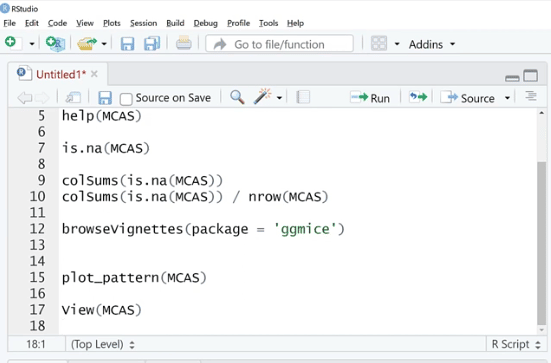Open the New File dropdown arrow
This screenshot has width=551, height=363.
click(x=32, y=44)
